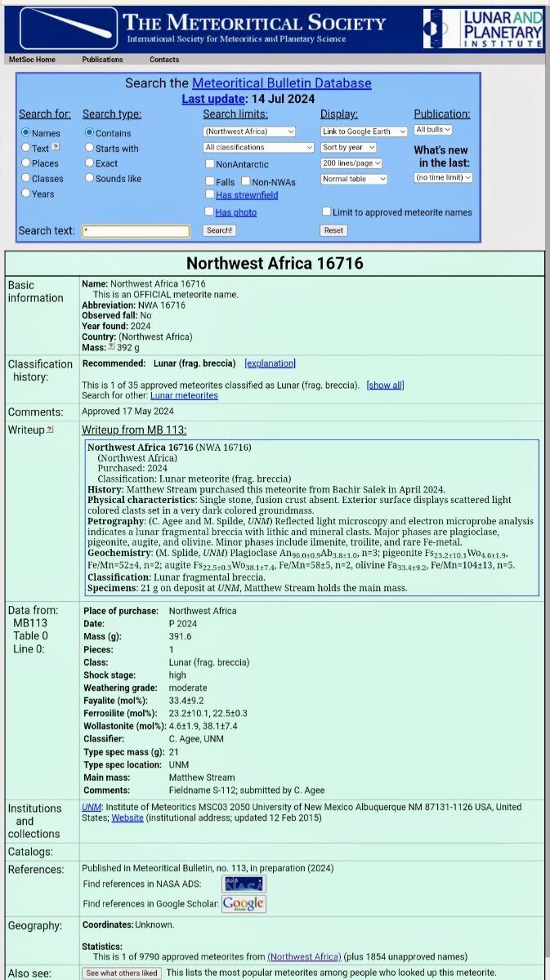Open the Lunar meteorites link

coord(184,395)
